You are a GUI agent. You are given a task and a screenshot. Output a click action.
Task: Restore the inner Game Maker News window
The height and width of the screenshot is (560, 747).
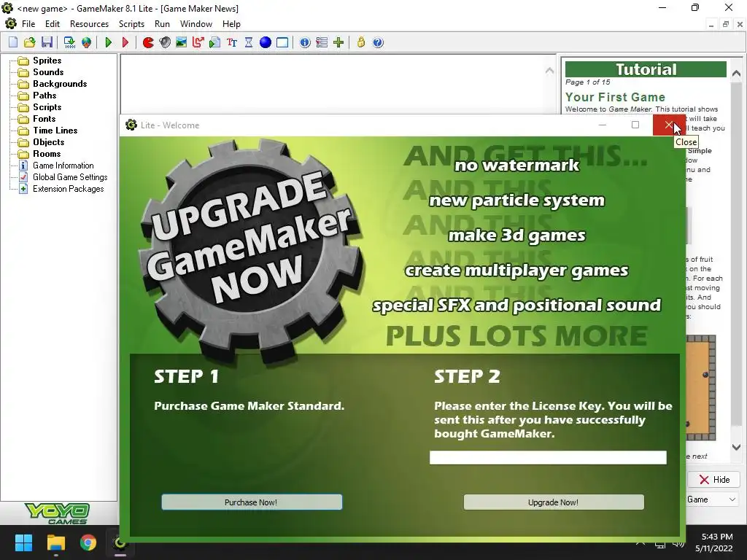[x=726, y=24]
